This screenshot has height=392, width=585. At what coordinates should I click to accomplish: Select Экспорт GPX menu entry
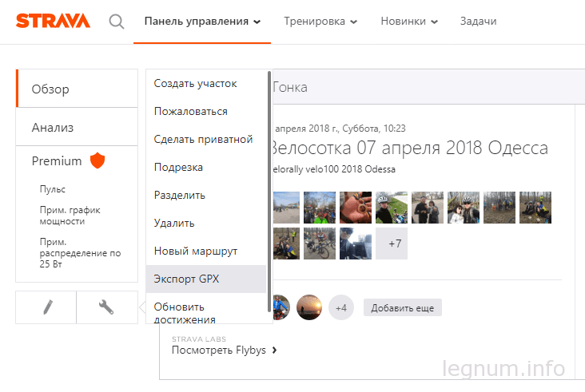[206, 279]
